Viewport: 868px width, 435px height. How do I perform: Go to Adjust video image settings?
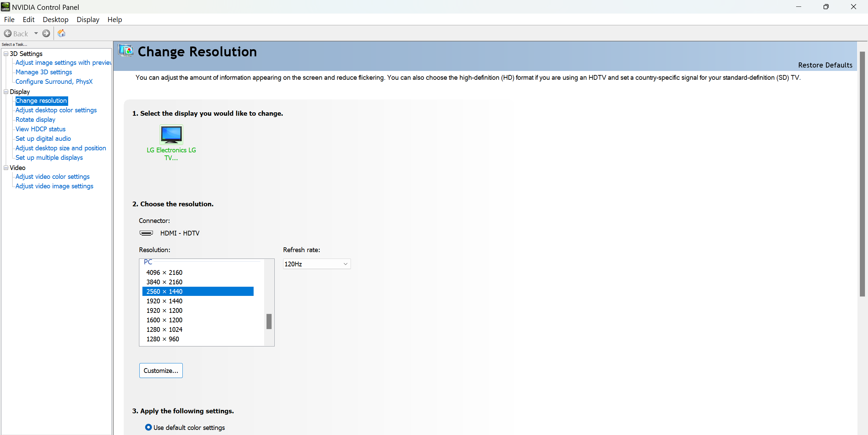tap(54, 186)
